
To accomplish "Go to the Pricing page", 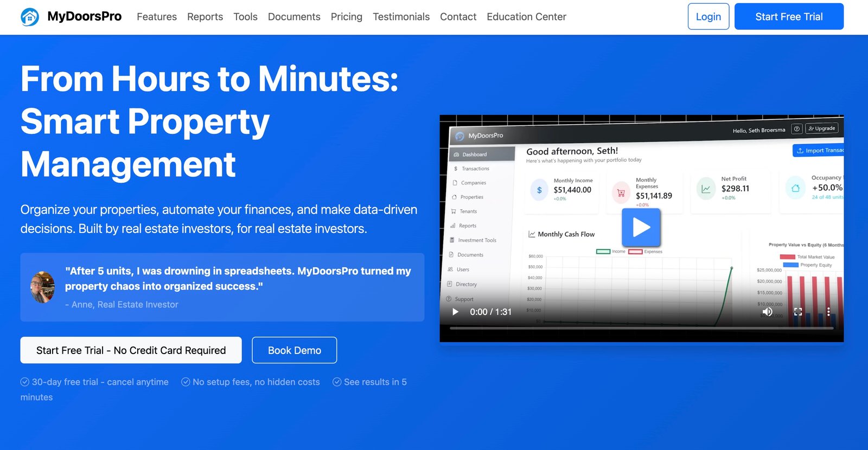I will 346,17.
